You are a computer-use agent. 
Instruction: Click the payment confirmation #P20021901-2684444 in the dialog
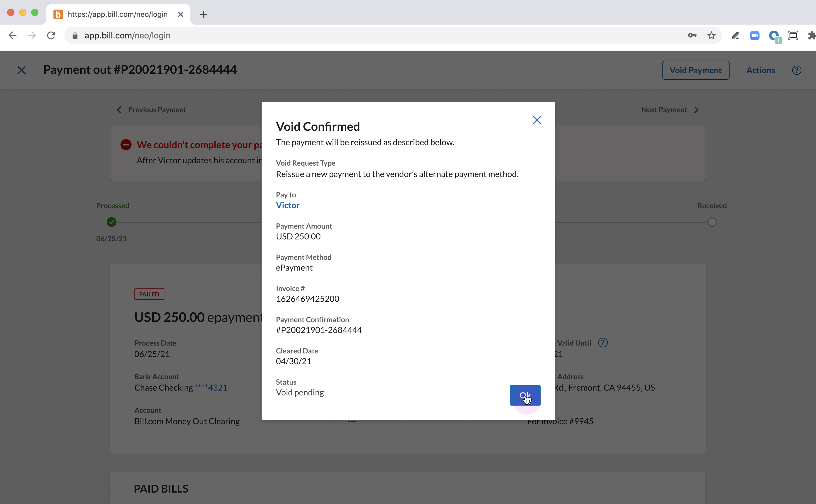(x=319, y=330)
